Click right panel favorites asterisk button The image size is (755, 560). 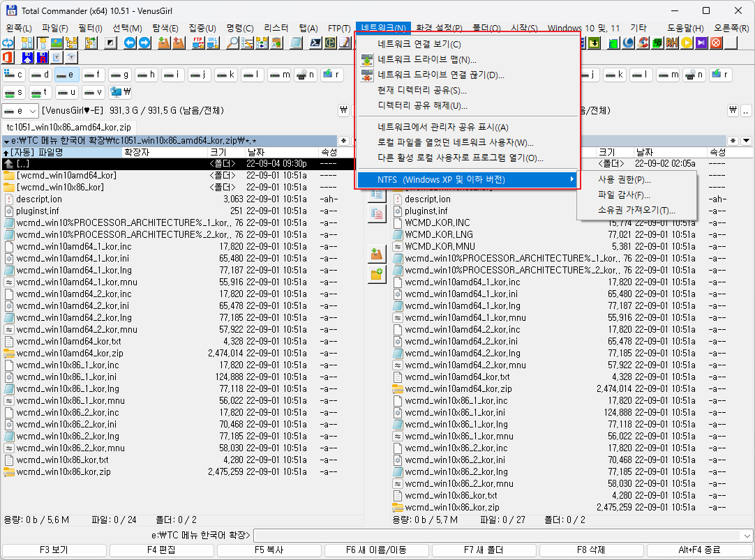pos(733,141)
